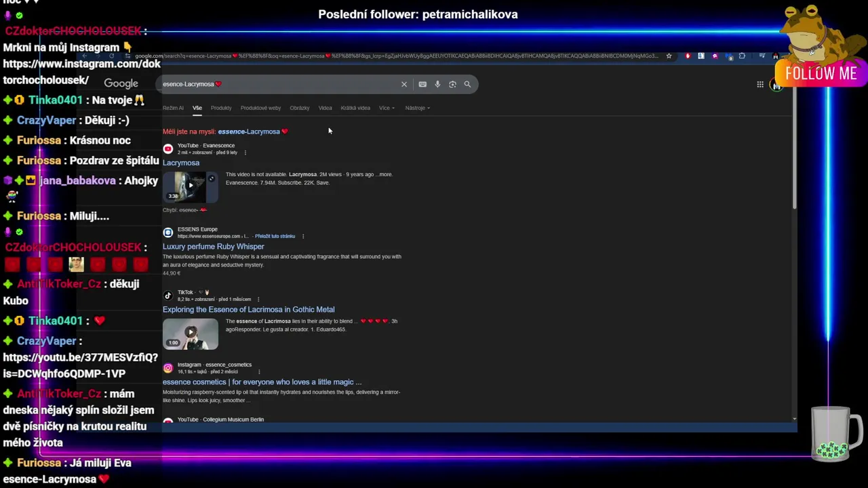Screen dimensions: 868x488
Task: Play the Lacrymosa 3:38 video thumbnail
Action: click(191, 186)
